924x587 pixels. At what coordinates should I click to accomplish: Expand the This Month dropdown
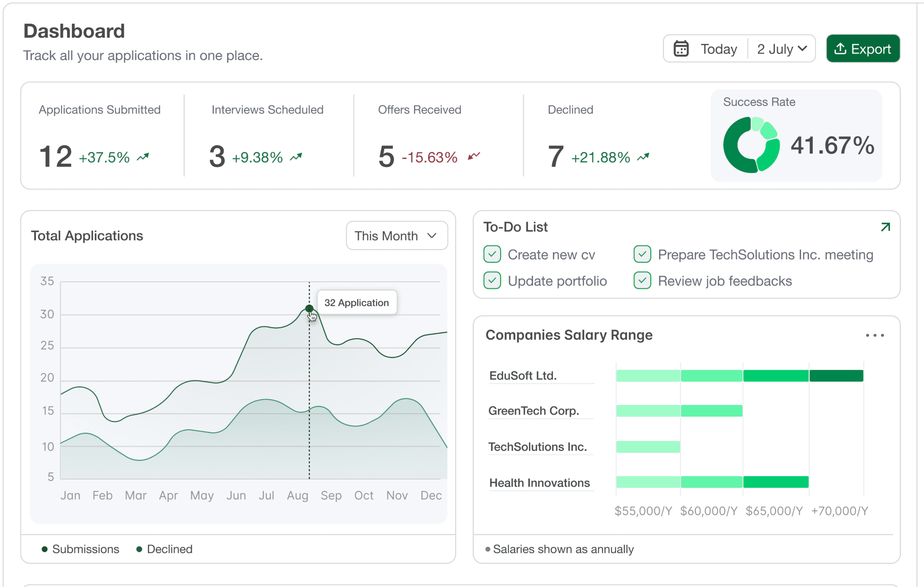(397, 235)
